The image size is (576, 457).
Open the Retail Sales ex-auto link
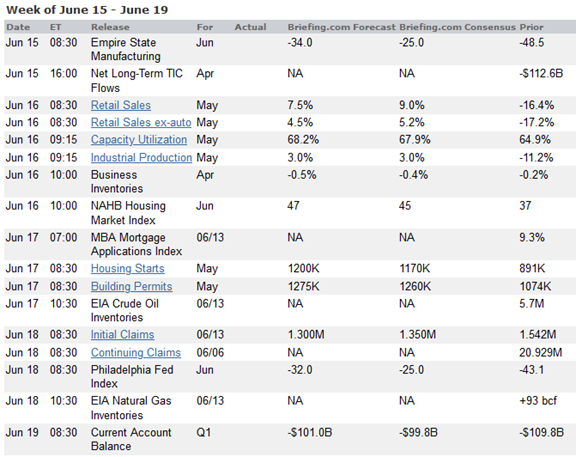coord(141,123)
